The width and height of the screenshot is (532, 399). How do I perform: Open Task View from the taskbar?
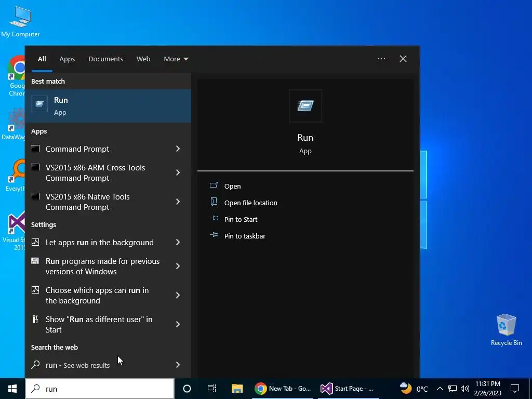point(212,389)
